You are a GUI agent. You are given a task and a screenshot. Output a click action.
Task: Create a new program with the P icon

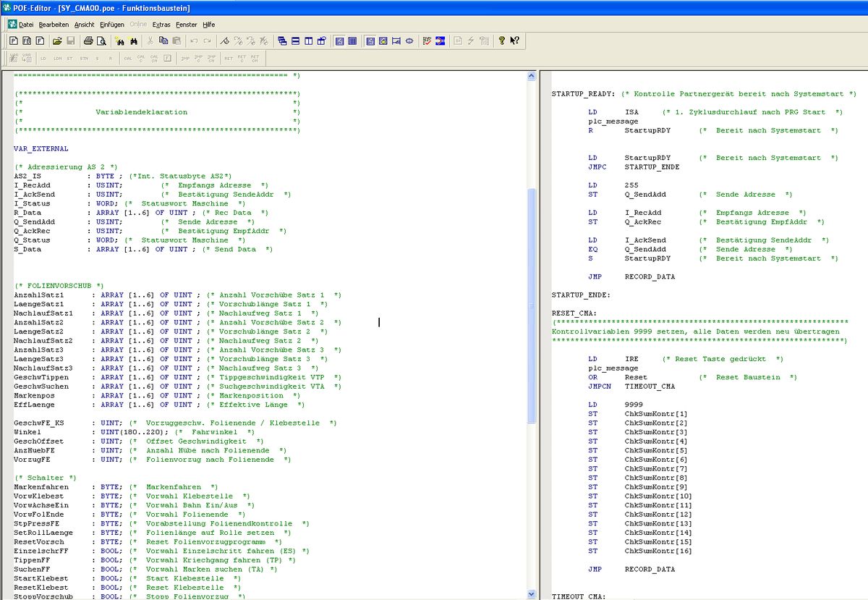click(x=14, y=41)
